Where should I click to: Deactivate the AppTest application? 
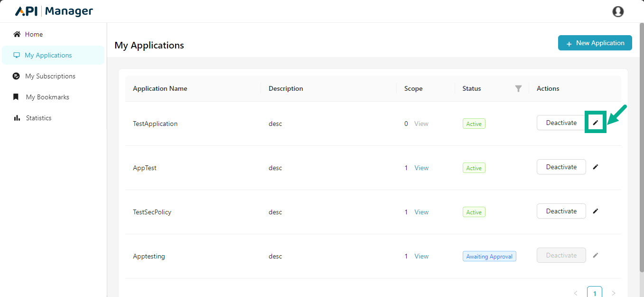click(x=561, y=167)
